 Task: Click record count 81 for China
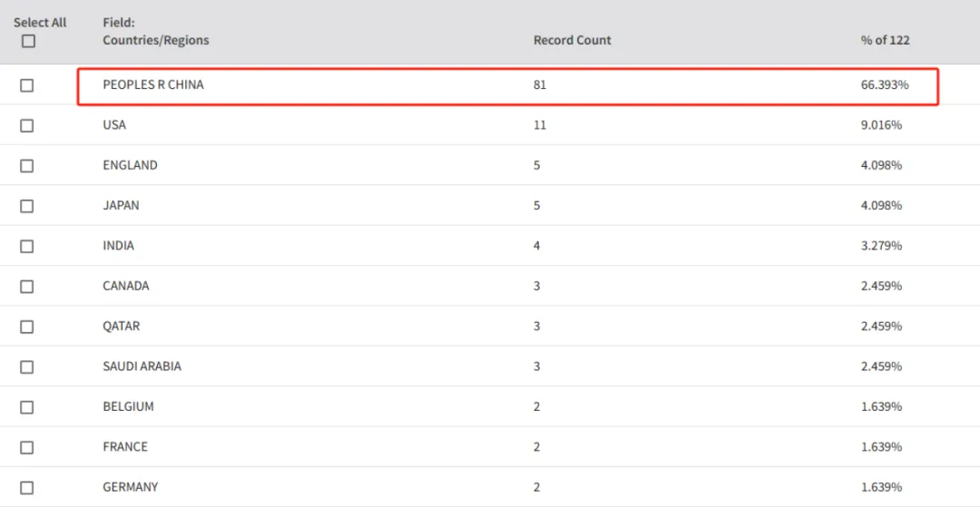[540, 84]
